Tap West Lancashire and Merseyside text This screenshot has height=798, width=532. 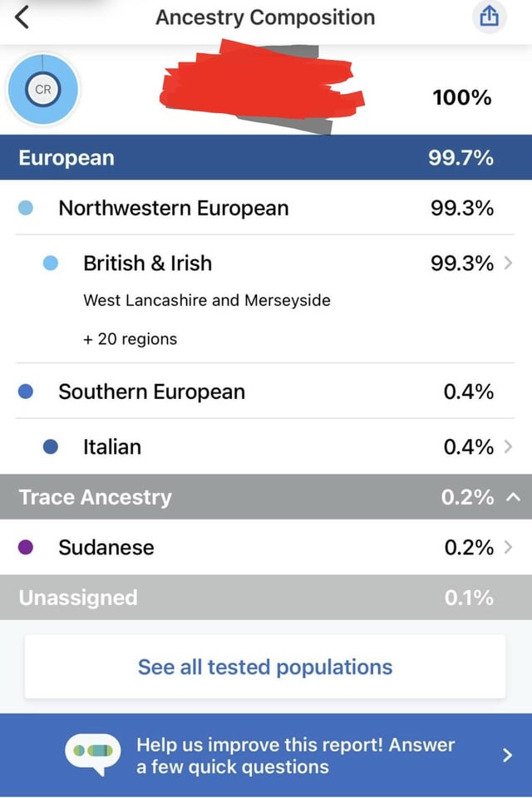pyautogui.click(x=206, y=300)
